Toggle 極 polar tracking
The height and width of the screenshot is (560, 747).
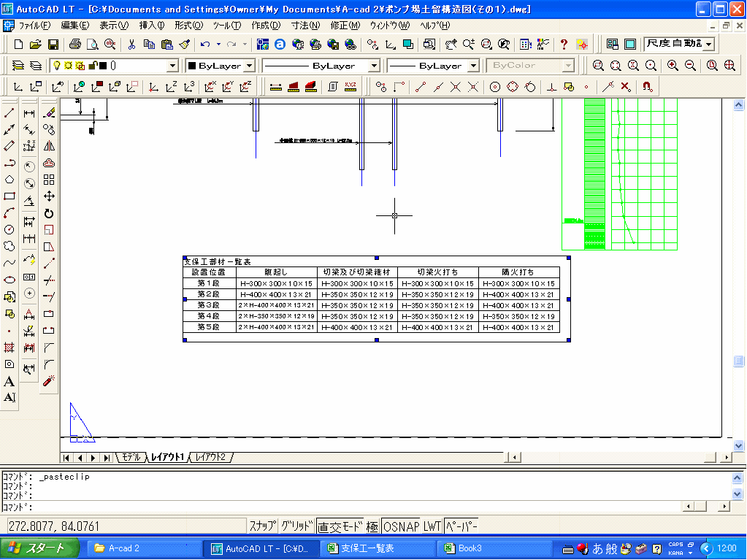372,526
